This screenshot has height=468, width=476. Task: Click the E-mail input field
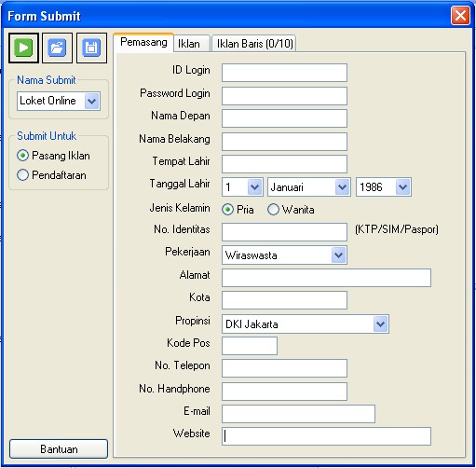pyautogui.click(x=298, y=414)
